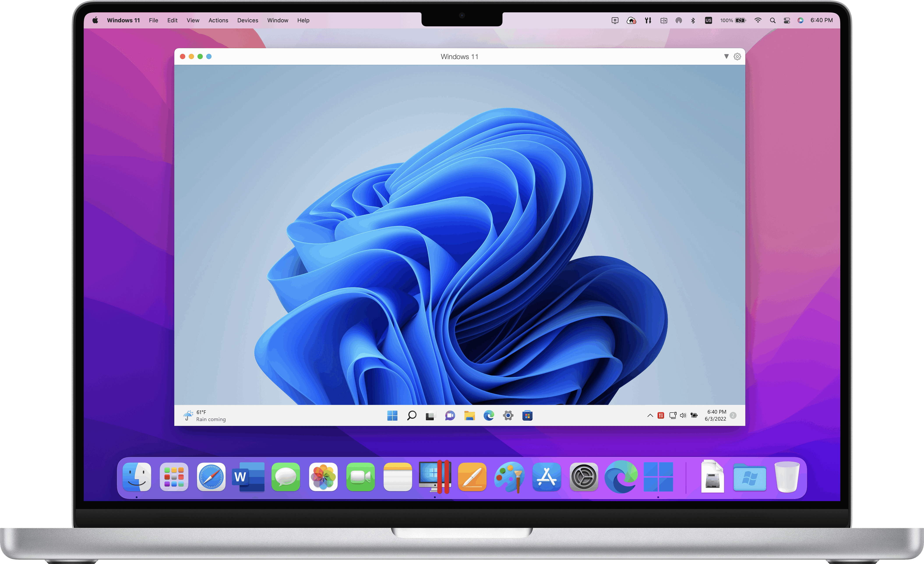
Task: Open the View menu
Action: point(193,20)
